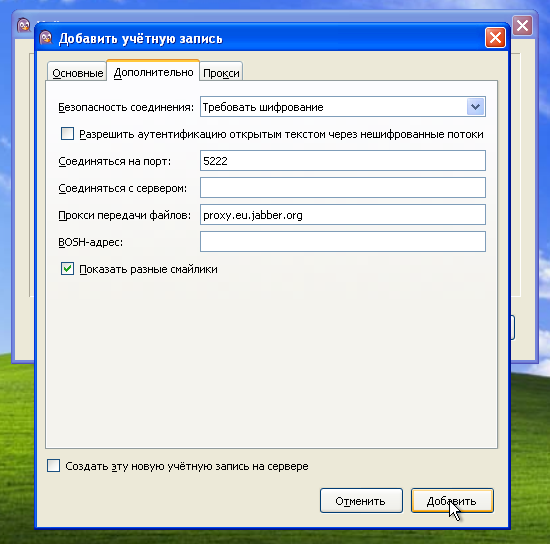Click the Pidgin icon of background window
This screenshot has width=550, height=544.
coord(24,25)
